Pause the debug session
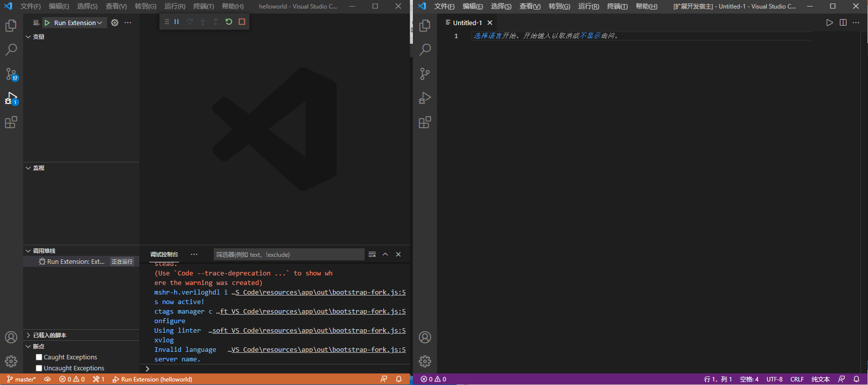This screenshot has height=385, width=868. point(177,22)
